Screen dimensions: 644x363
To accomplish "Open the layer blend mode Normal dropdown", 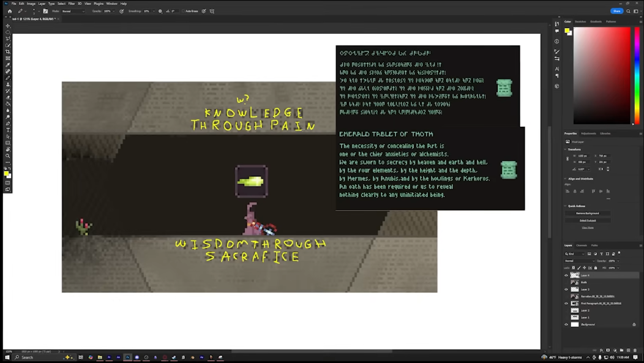I will [x=580, y=261].
